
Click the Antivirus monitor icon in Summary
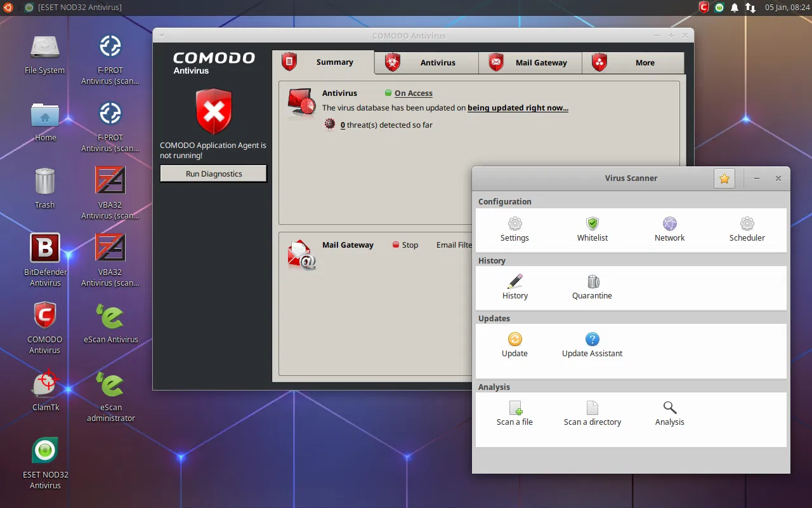point(301,104)
